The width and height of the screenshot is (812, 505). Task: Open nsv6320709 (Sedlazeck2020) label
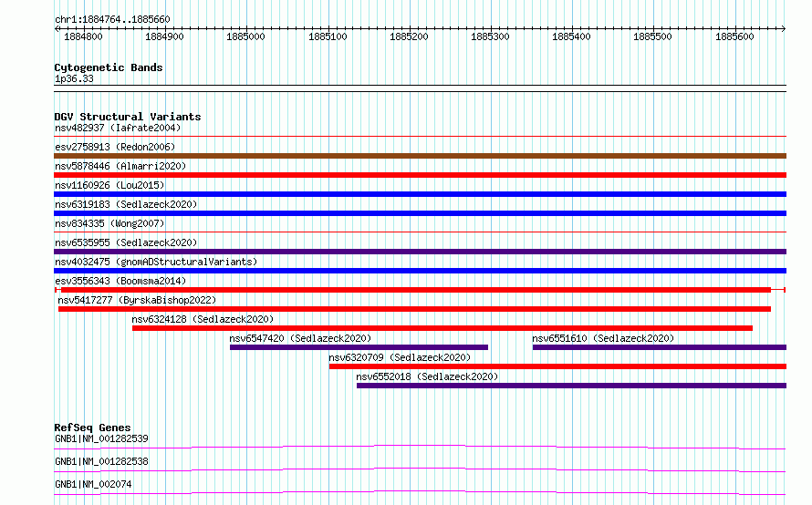pos(400,357)
